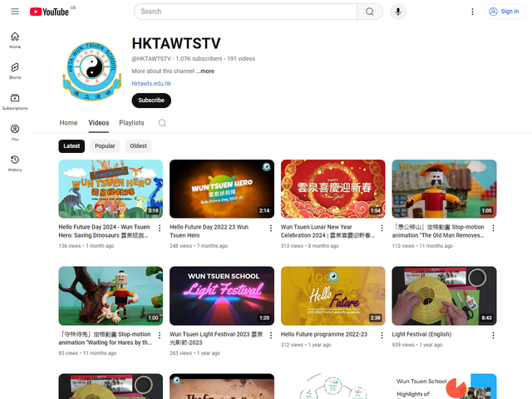Viewport: 532px width, 399px height.
Task: Switch to the channel Home tab
Action: point(68,123)
